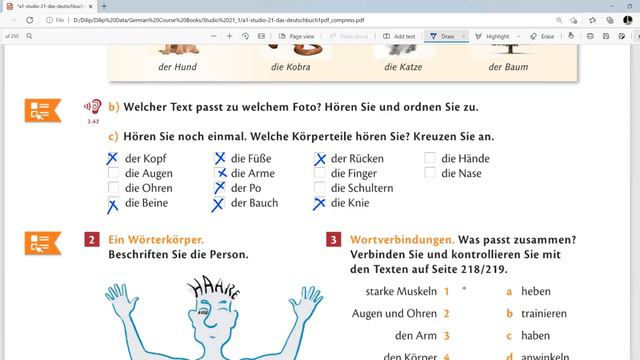This screenshot has width=640, height=360.
Task: Check the die Hände box
Action: click(430, 158)
